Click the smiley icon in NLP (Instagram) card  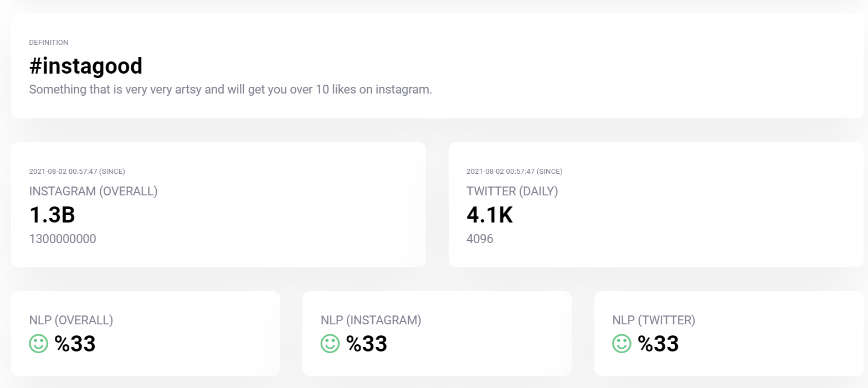coord(330,344)
